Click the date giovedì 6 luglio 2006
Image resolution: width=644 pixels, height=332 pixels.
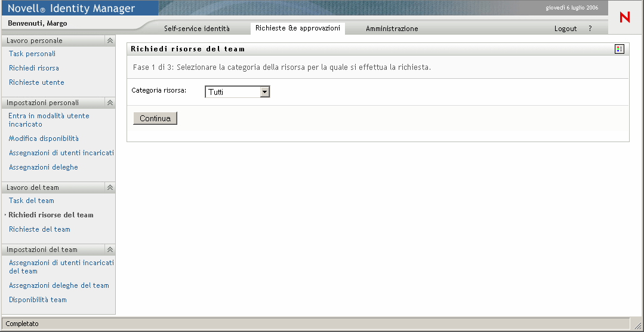(572, 8)
